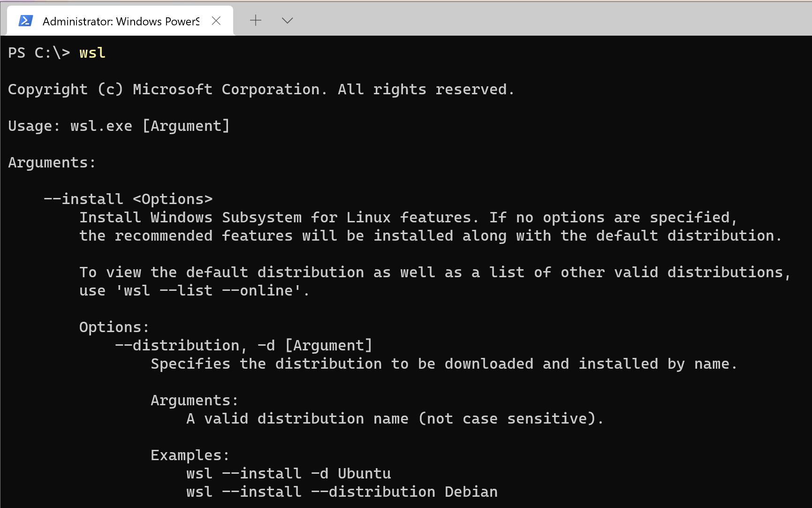This screenshot has width=812, height=508.
Task: Click the 'Examples:' heading
Action: (190, 455)
